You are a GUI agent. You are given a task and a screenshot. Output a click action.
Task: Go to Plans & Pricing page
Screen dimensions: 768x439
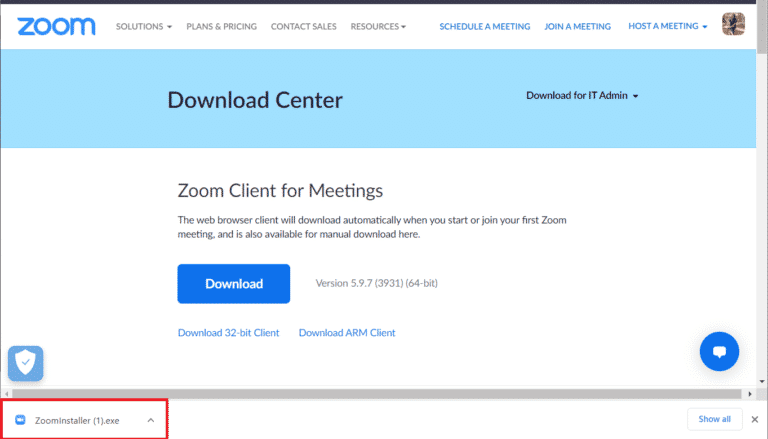pyautogui.click(x=221, y=26)
